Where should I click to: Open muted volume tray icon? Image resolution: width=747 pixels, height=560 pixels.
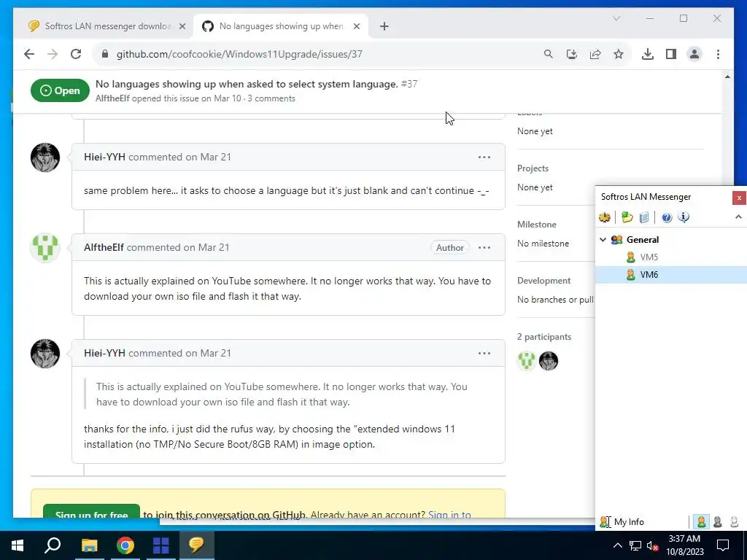pyautogui.click(x=653, y=545)
